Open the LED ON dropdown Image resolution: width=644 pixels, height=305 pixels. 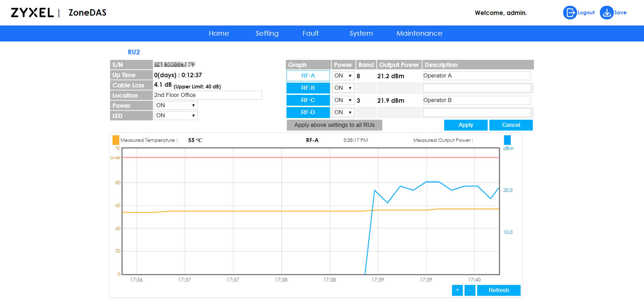point(176,116)
